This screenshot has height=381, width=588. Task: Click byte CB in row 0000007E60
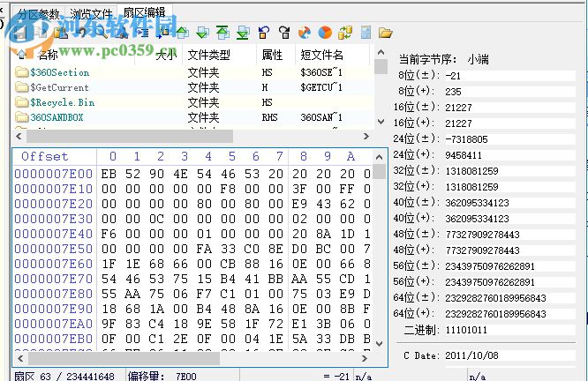[228, 264]
